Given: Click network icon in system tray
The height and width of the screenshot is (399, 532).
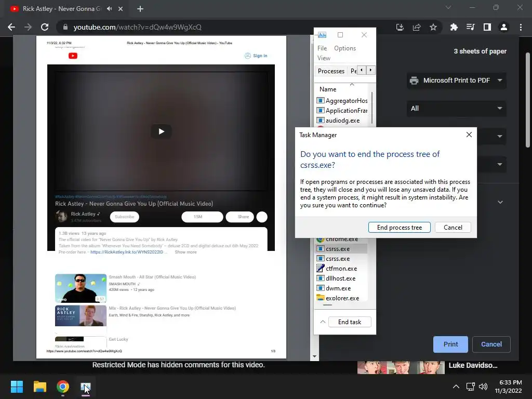Looking at the screenshot, I should (470, 387).
